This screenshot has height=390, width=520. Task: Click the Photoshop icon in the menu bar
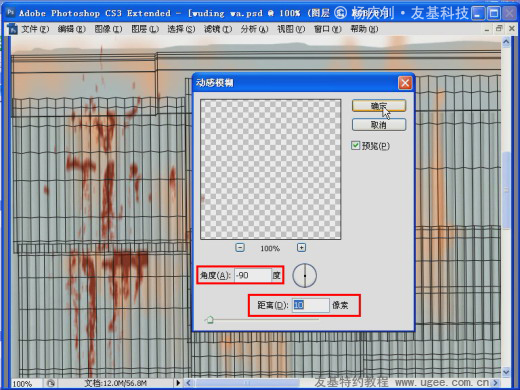[13, 29]
